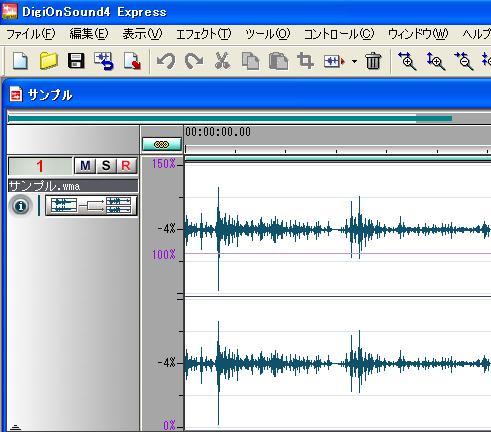This screenshot has height=432, width=491.
Task: Create a new file with the blank page icon
Action: (x=20, y=61)
